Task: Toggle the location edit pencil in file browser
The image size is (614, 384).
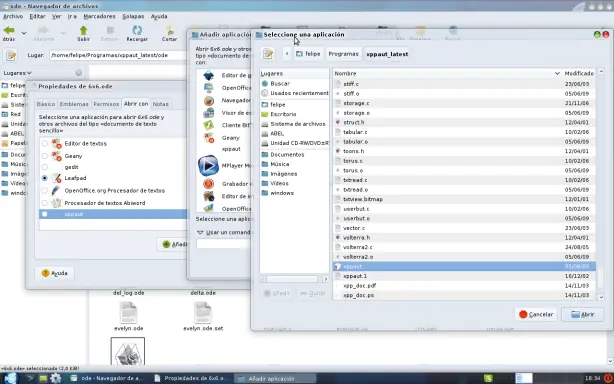Action: pyautogui.click(x=11, y=55)
